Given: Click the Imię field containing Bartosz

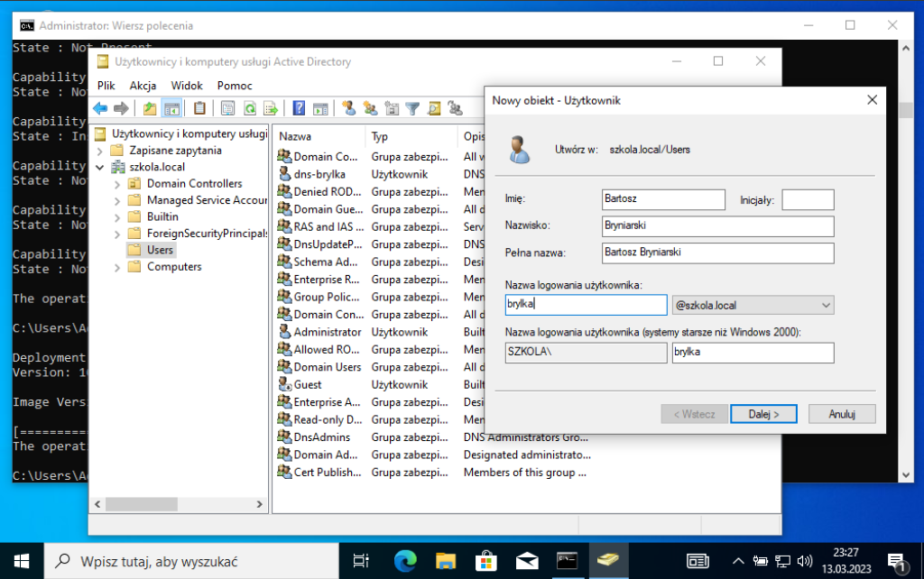Looking at the screenshot, I should click(663, 199).
